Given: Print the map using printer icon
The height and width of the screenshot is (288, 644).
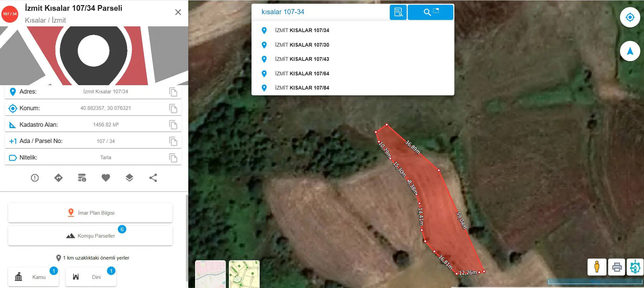Looking at the screenshot, I should (x=617, y=267).
